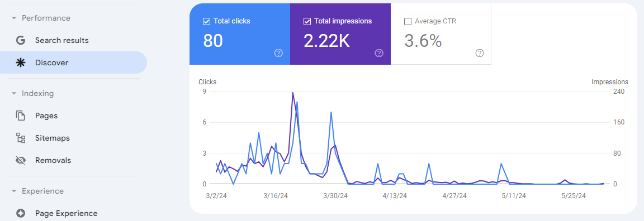Open the Sitemaps tree icon
The width and height of the screenshot is (644, 221).
tap(21, 138)
